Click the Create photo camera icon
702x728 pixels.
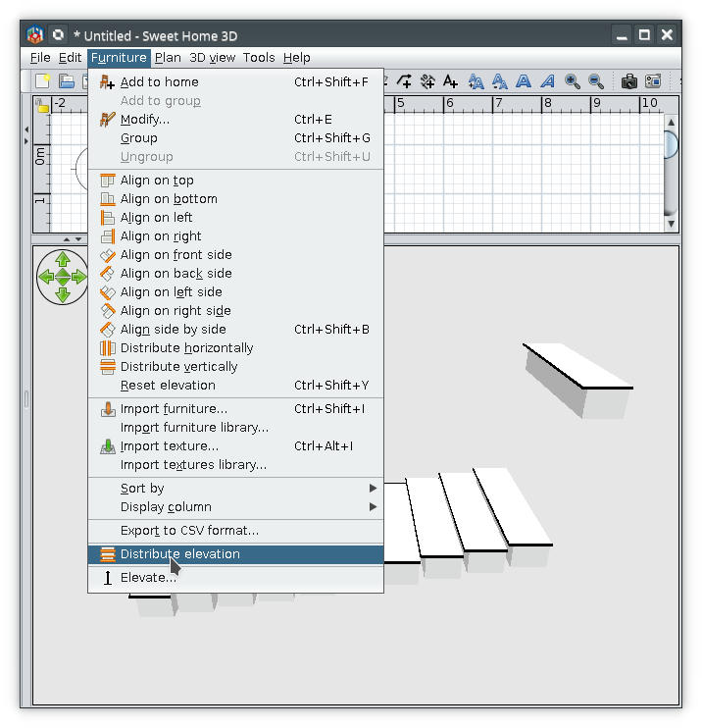[x=629, y=81]
